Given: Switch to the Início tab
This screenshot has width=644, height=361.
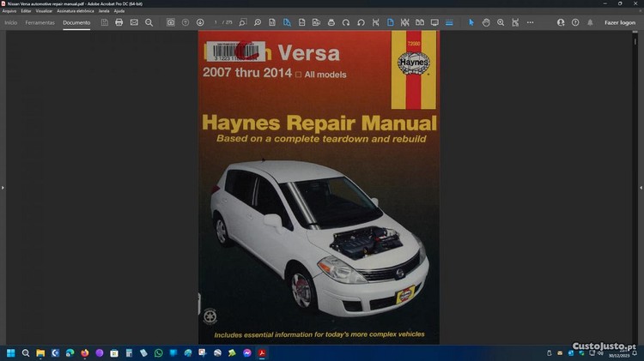Looking at the screenshot, I should [11, 22].
